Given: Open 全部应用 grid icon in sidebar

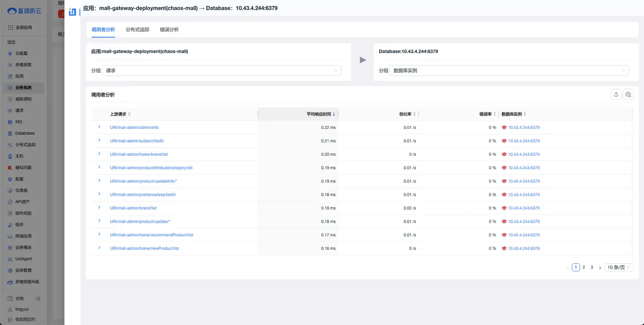Looking at the screenshot, I should [x=10, y=27].
